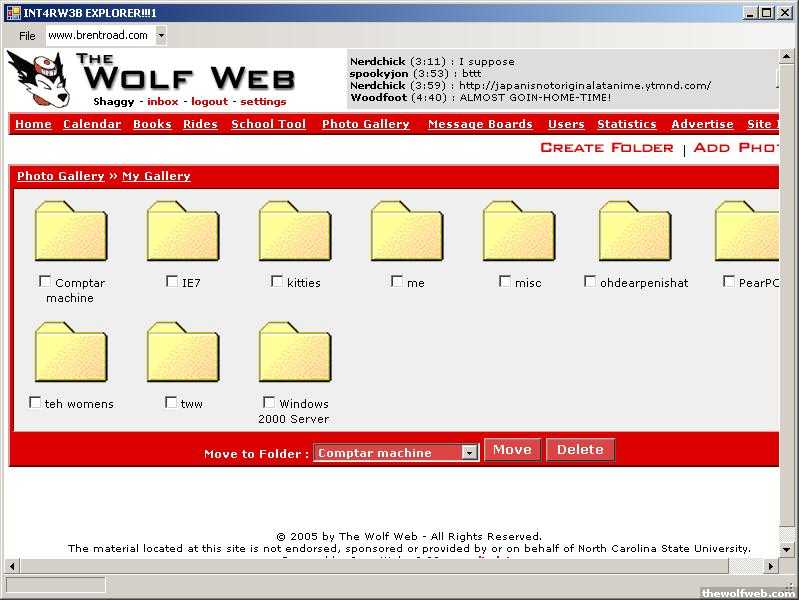Viewport: 799px width, 600px height.
Task: Click the Create Folder link
Action: (606, 148)
